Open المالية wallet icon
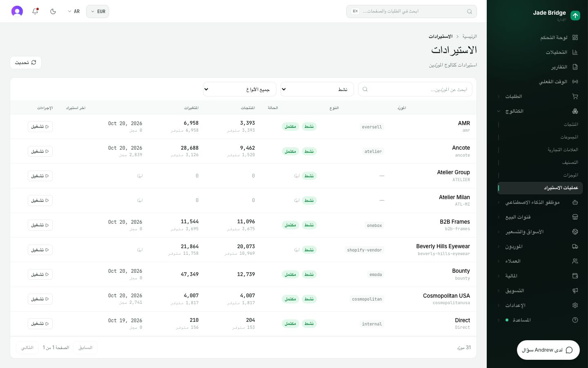This screenshot has height=368, width=588. [x=575, y=276]
